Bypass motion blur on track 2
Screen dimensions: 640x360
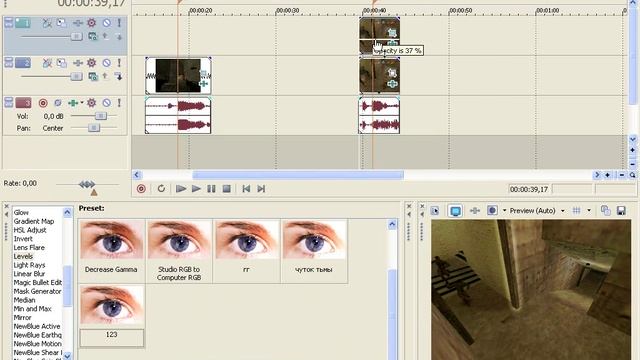(47, 63)
